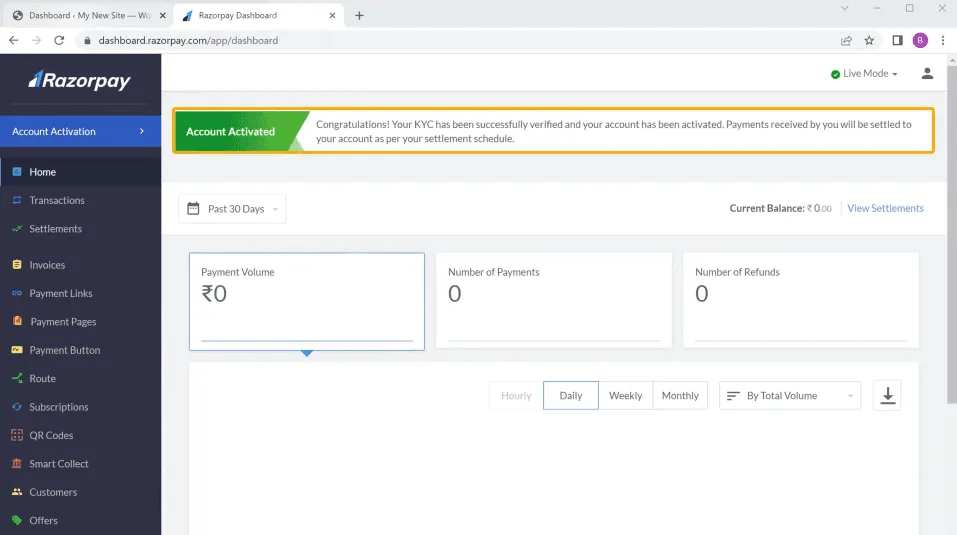The image size is (957, 535).
Task: Click the Subscriptions sidebar icon
Action: [x=17, y=408]
